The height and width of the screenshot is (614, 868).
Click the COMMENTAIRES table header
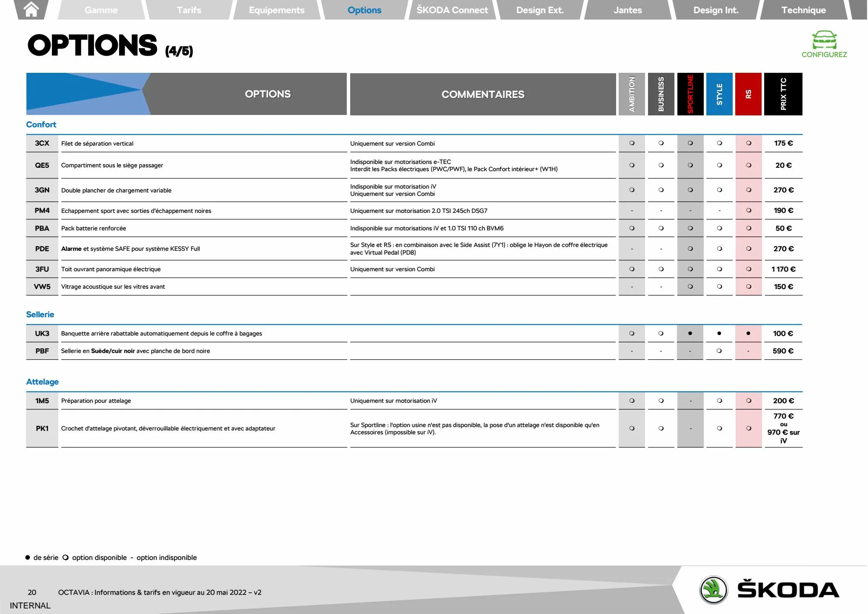tap(483, 94)
